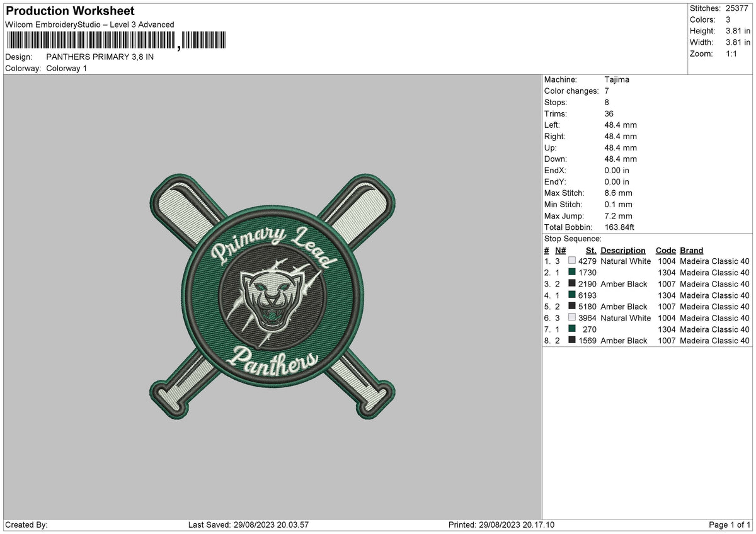Viewport: 756px width, 534px height.
Task: Select the black swatch in stop row 3
Action: pos(572,284)
